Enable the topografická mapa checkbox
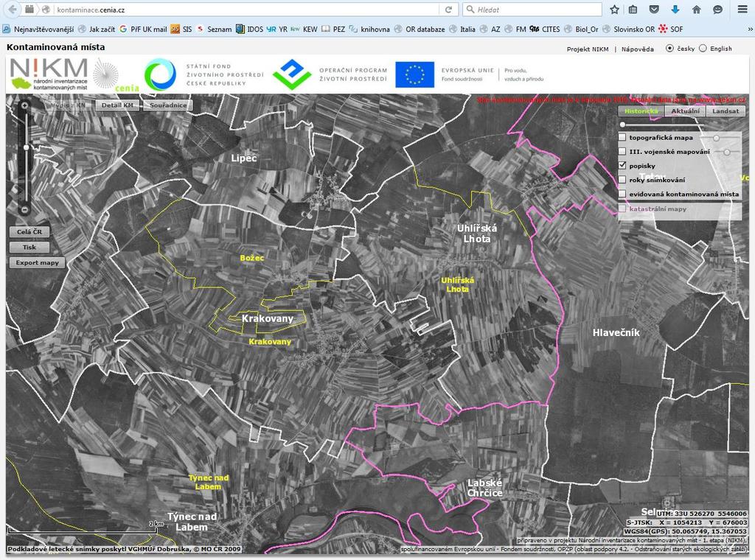 pyautogui.click(x=622, y=138)
